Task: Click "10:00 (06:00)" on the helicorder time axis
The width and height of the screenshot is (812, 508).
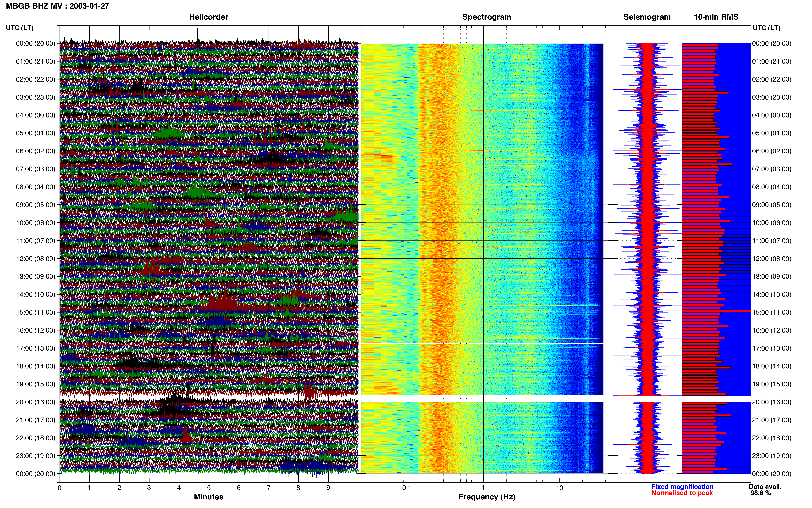Action: coord(36,223)
